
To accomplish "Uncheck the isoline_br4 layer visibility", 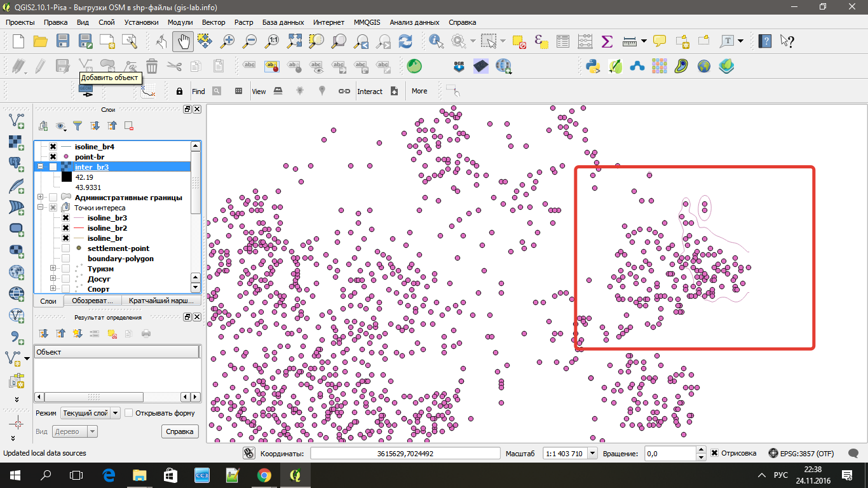I will tap(53, 147).
